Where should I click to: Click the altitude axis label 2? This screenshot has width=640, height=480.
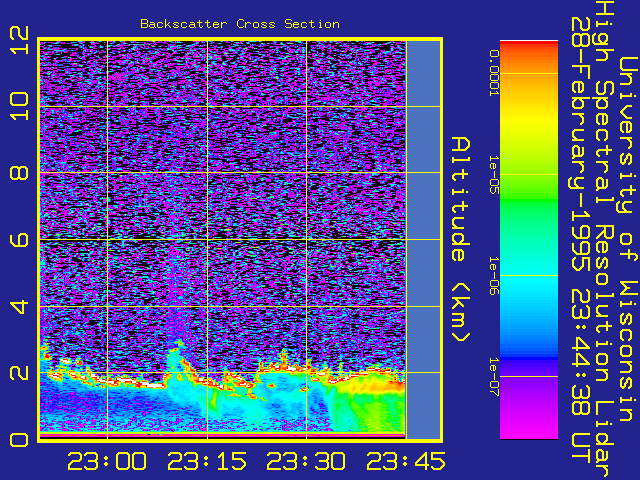20,372
